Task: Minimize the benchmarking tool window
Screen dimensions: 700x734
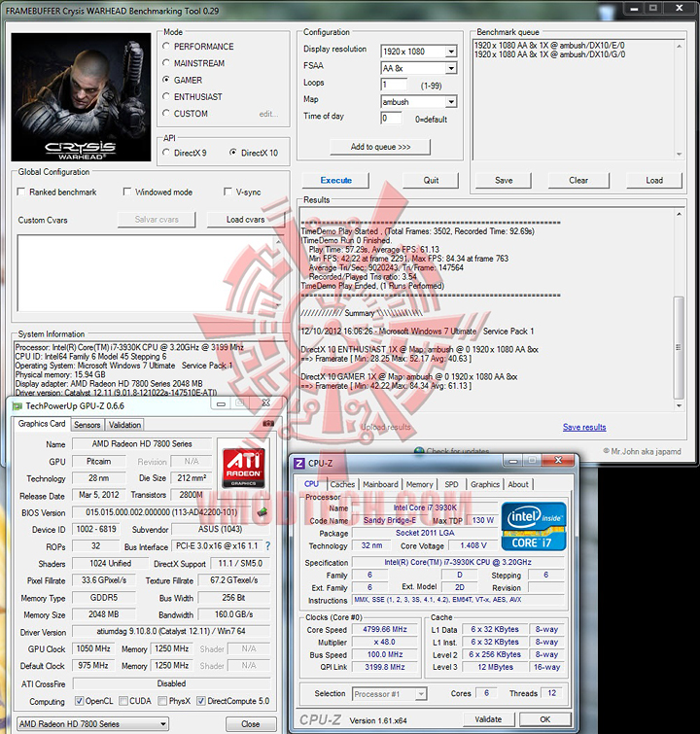Action: pyautogui.click(x=634, y=8)
